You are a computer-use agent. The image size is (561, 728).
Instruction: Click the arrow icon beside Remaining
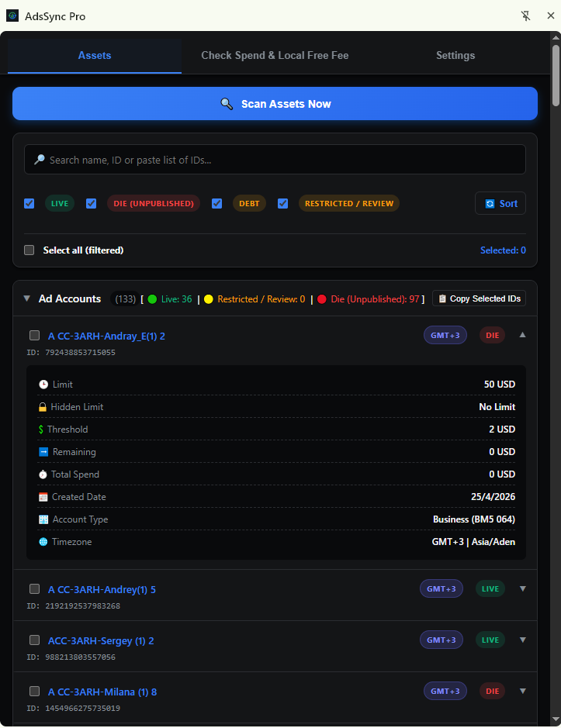43,452
